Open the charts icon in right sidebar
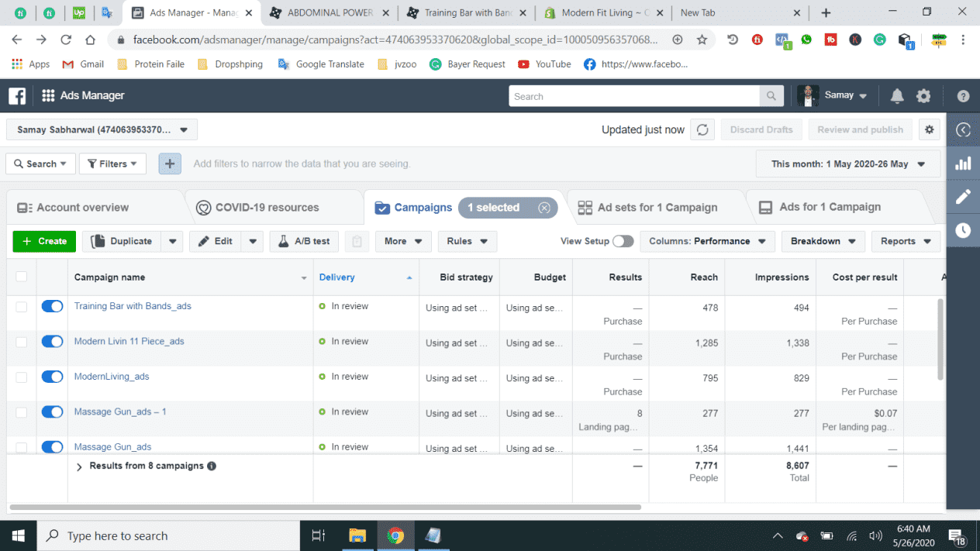The image size is (980, 551). (x=963, y=164)
